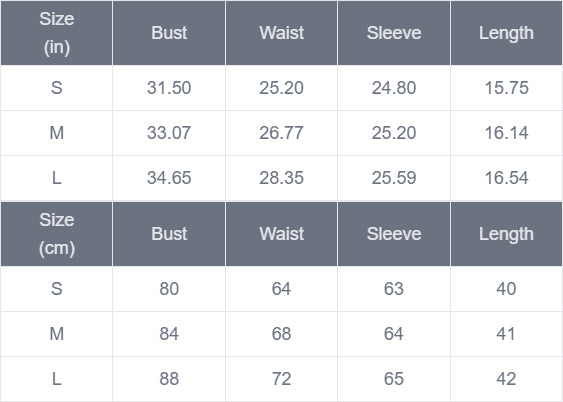Select the Bust header in inches table

coord(169,33)
